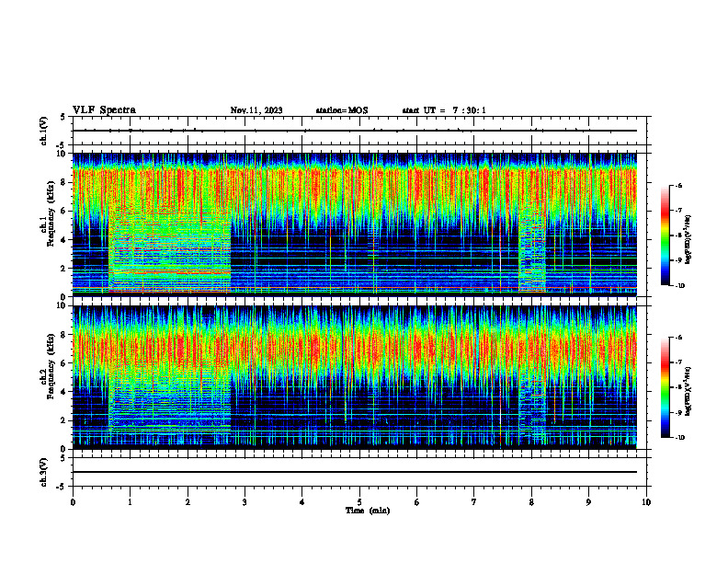Image resolution: width=728 pixels, height=563 pixels.
Task: Click the "-5" tick on ch.3(V) axis
Action: click(x=63, y=487)
